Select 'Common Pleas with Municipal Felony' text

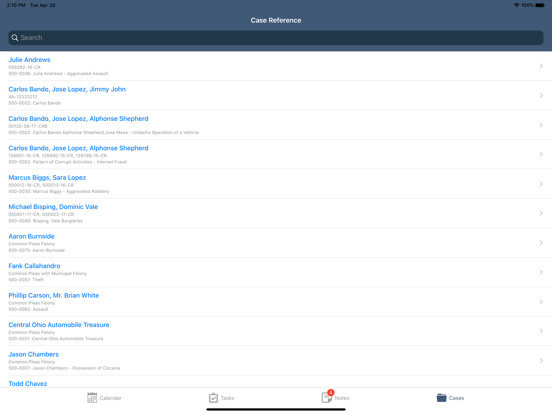point(48,273)
